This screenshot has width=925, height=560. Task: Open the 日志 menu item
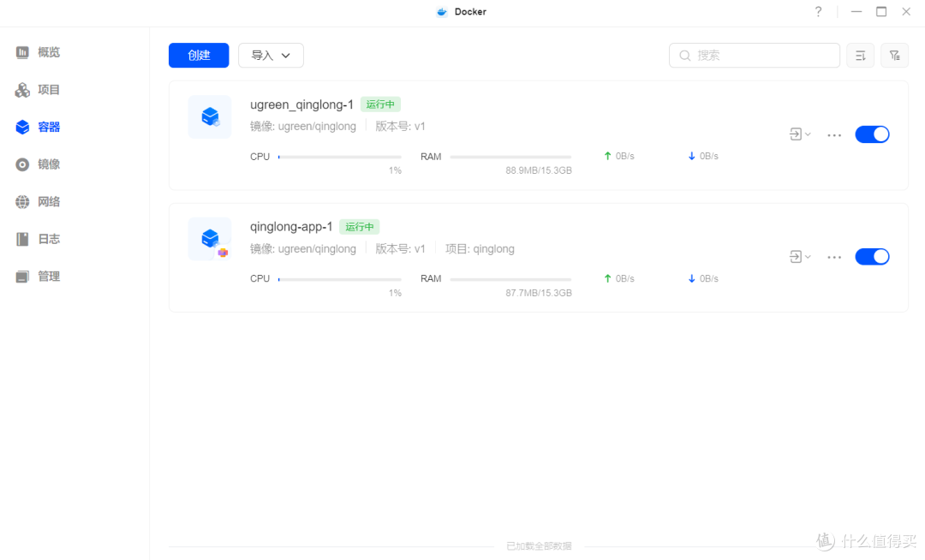click(x=49, y=239)
